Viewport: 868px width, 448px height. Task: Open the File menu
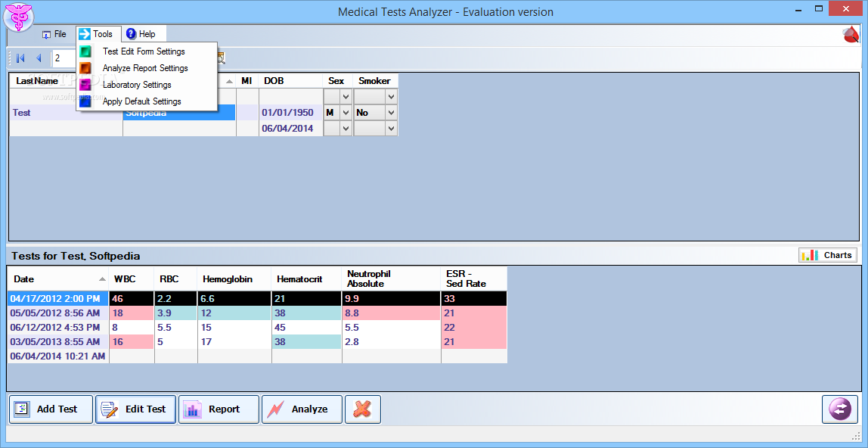pos(54,34)
